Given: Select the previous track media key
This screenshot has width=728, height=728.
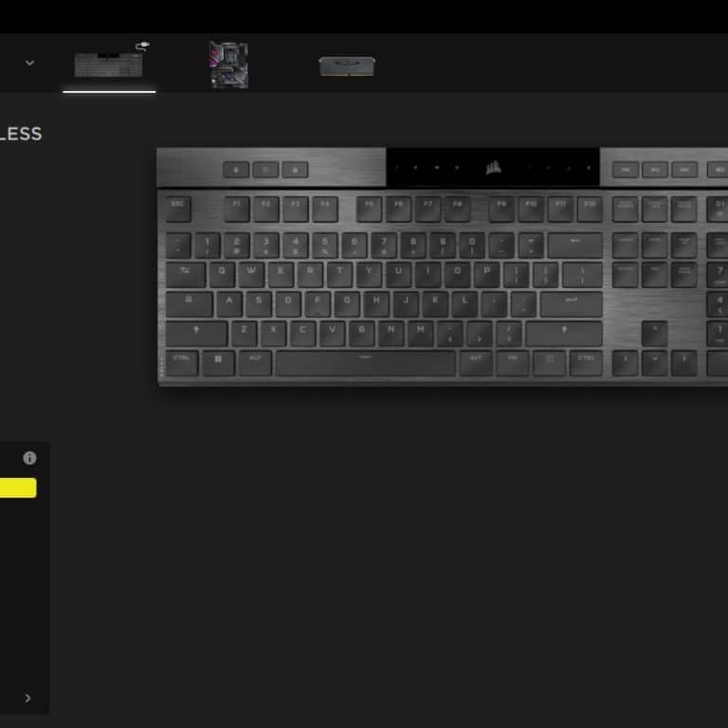Looking at the screenshot, I should coord(626,170).
